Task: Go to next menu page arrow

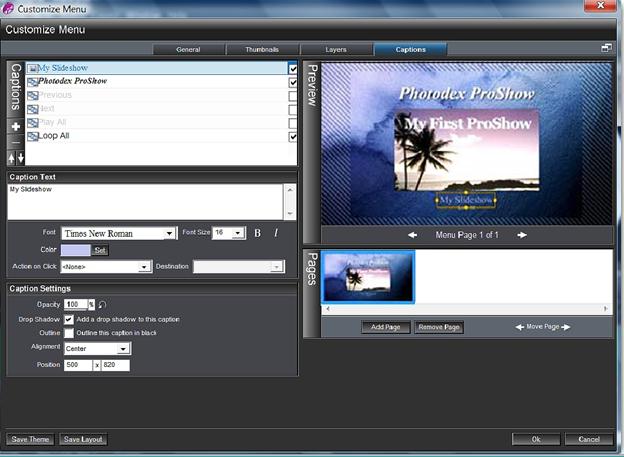Action: pos(521,235)
